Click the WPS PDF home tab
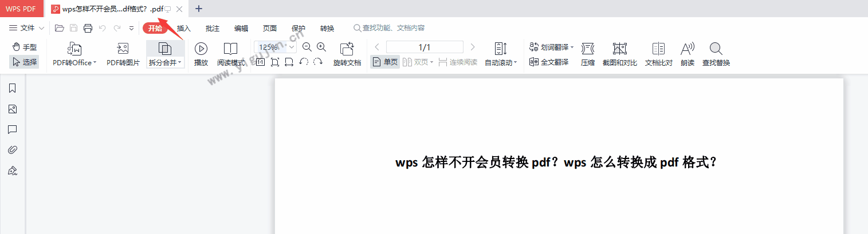This screenshot has width=868, height=234. (x=21, y=9)
